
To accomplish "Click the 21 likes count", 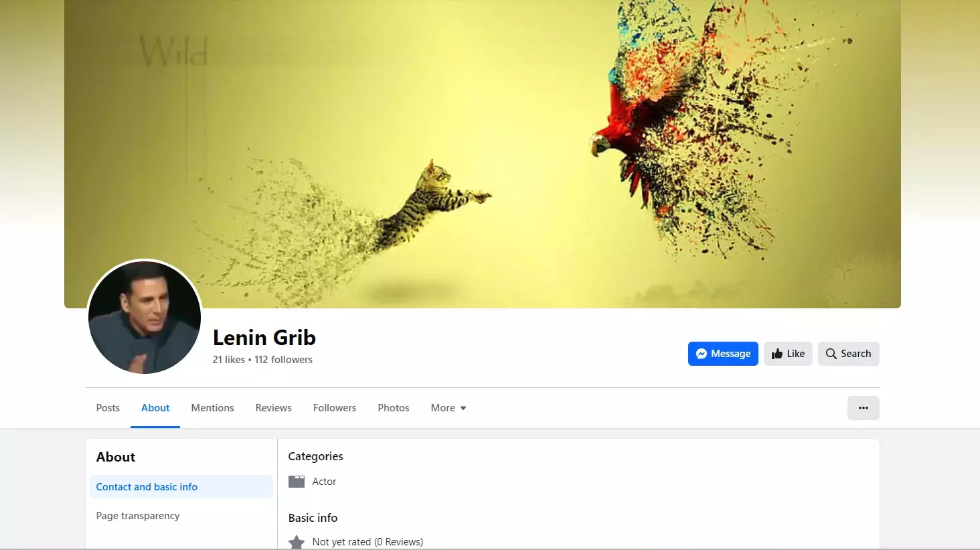I will pos(229,360).
